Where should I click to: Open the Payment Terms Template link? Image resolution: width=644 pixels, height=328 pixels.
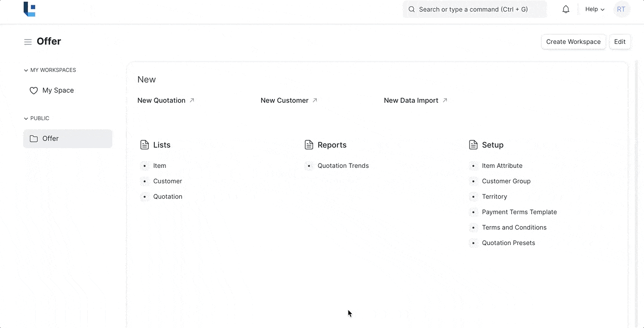pos(519,212)
